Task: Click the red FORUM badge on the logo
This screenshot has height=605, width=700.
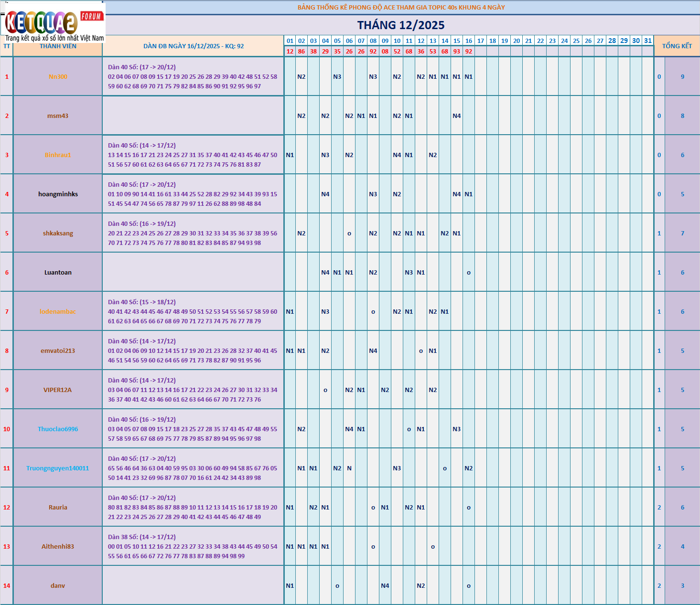Action: point(91,16)
